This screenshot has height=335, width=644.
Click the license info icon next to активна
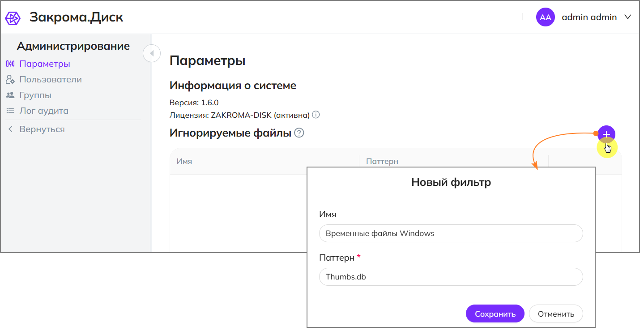tap(316, 115)
